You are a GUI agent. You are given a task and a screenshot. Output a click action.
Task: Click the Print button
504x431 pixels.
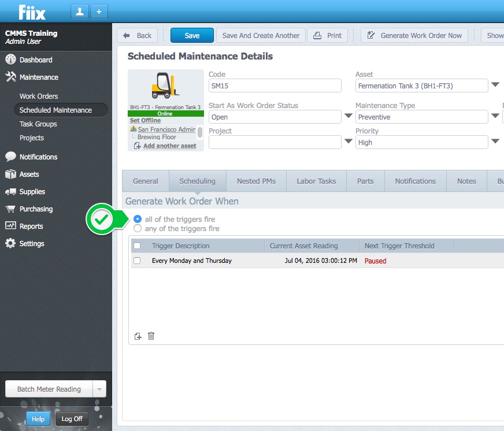328,35
